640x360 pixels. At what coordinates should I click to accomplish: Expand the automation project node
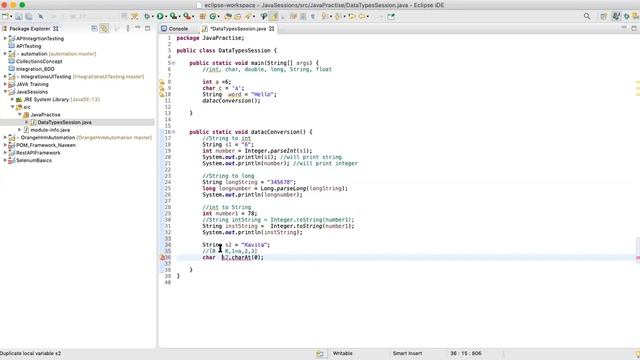pyautogui.click(x=5, y=53)
